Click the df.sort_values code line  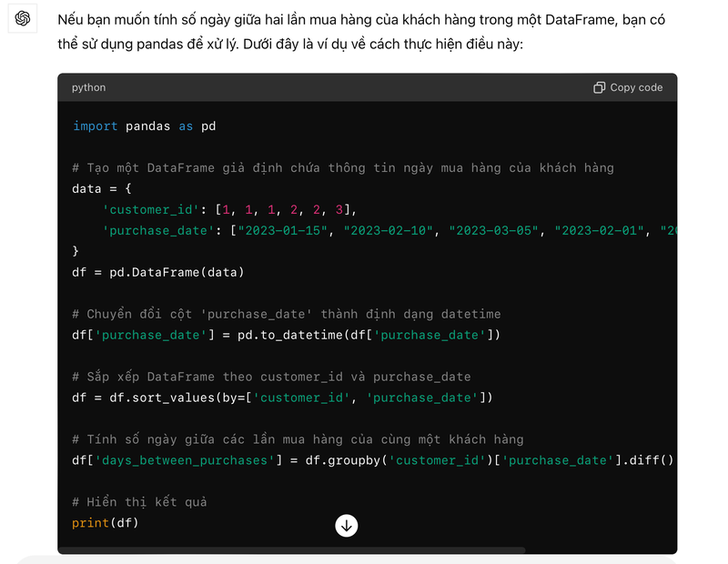pyautogui.click(x=282, y=398)
